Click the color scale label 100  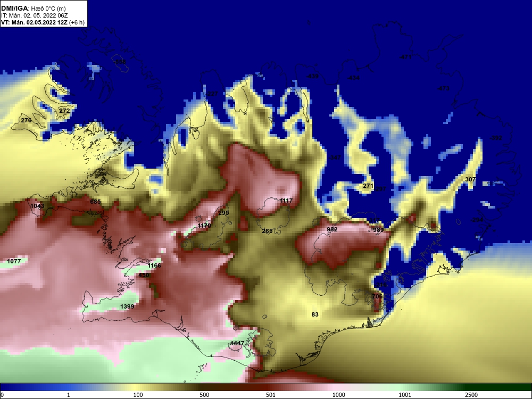[x=138, y=395]
